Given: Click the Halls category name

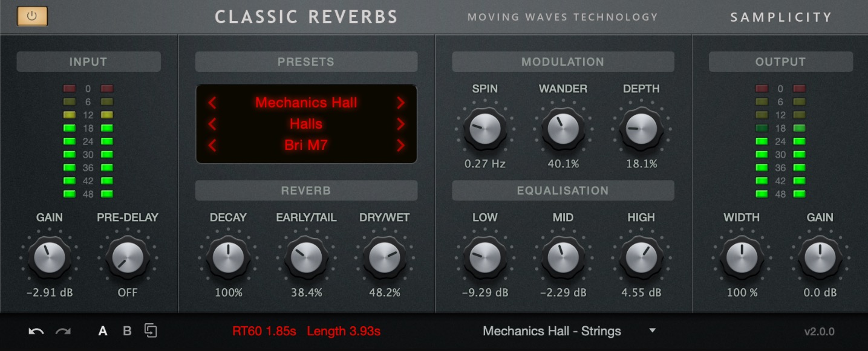Looking at the screenshot, I should coord(306,124).
